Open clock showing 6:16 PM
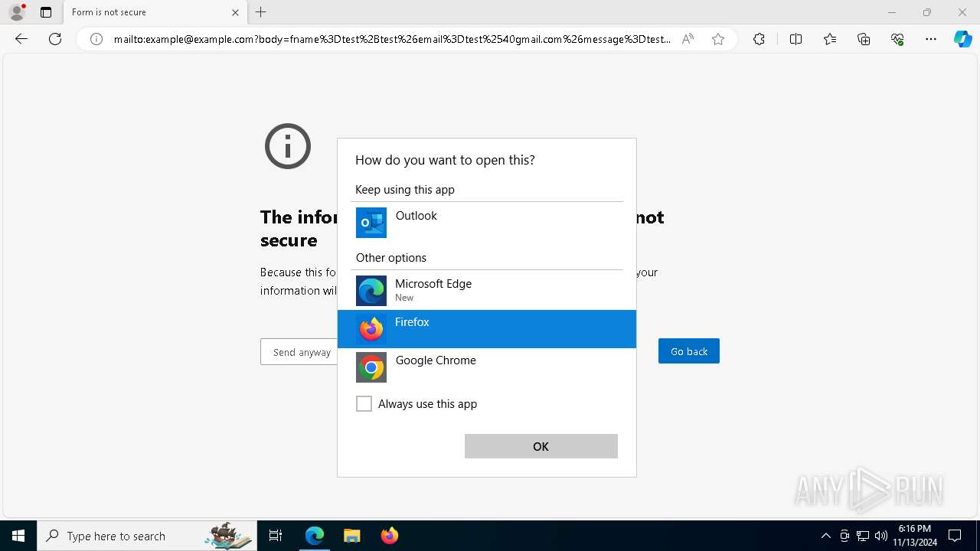This screenshot has width=980, height=551. tap(915, 536)
